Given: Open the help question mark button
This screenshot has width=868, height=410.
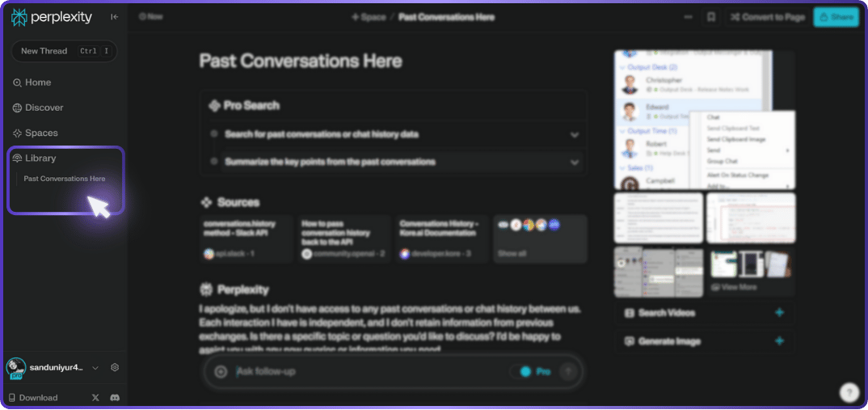Looking at the screenshot, I should [x=849, y=392].
